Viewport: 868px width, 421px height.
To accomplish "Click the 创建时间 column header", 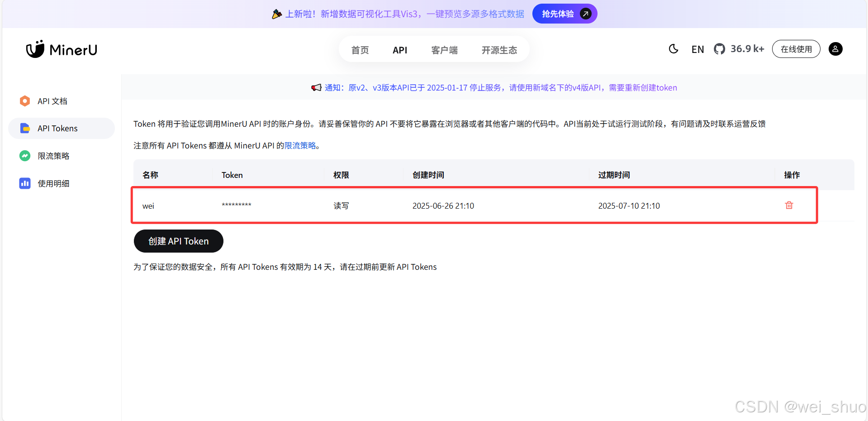I will tap(428, 175).
